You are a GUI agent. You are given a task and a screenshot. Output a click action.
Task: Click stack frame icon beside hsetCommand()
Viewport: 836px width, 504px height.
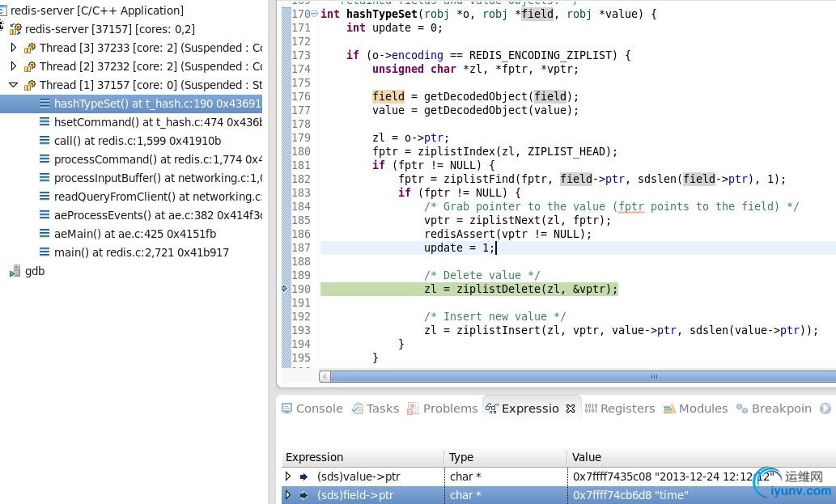[x=45, y=122]
